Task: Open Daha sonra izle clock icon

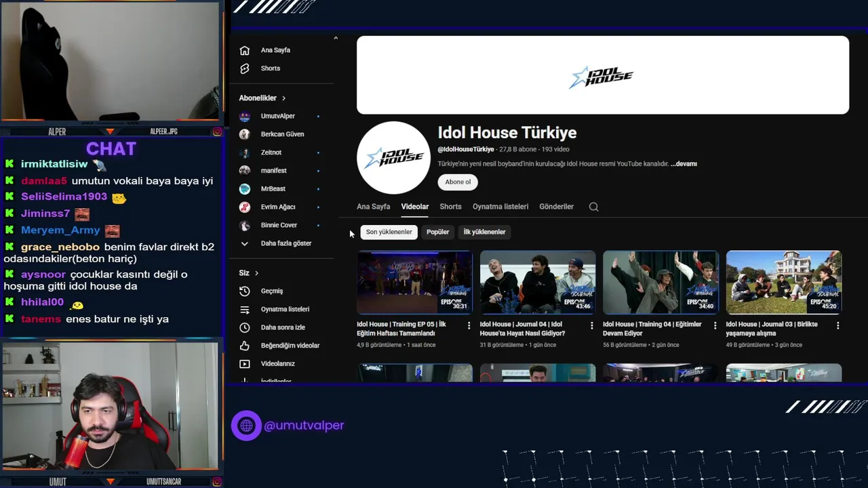Action: tap(245, 327)
